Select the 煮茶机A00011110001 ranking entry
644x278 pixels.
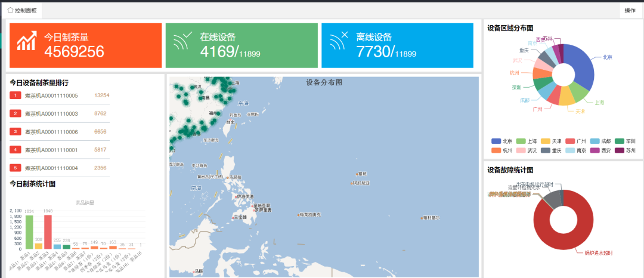pos(51,150)
